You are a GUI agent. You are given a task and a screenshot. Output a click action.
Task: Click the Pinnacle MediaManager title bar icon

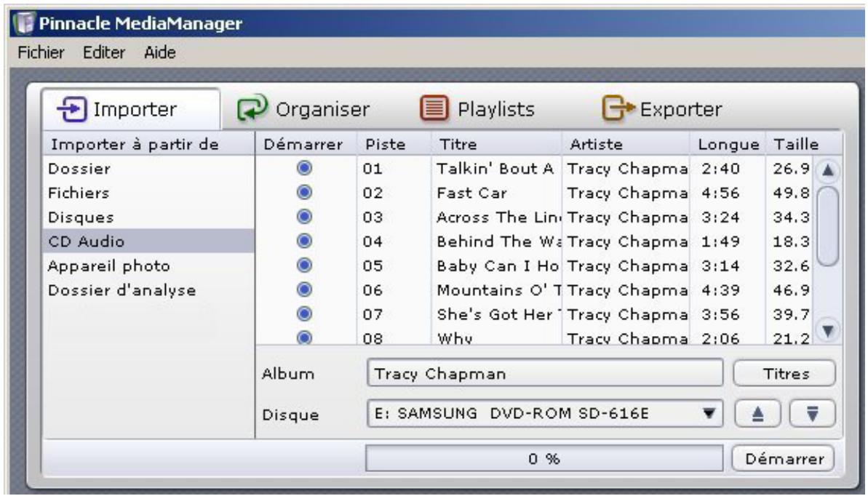24,23
